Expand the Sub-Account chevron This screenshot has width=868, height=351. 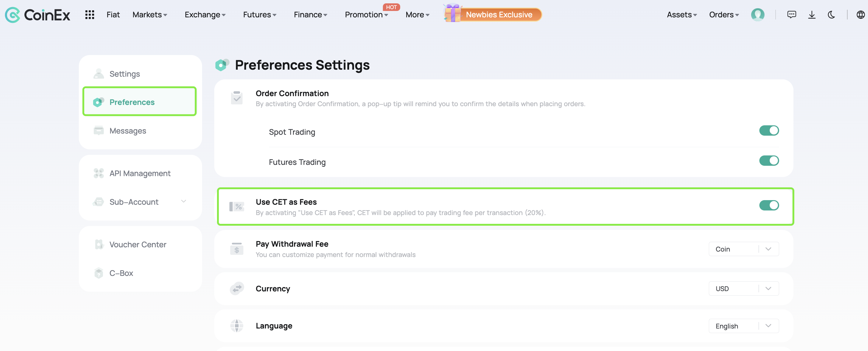[184, 201]
